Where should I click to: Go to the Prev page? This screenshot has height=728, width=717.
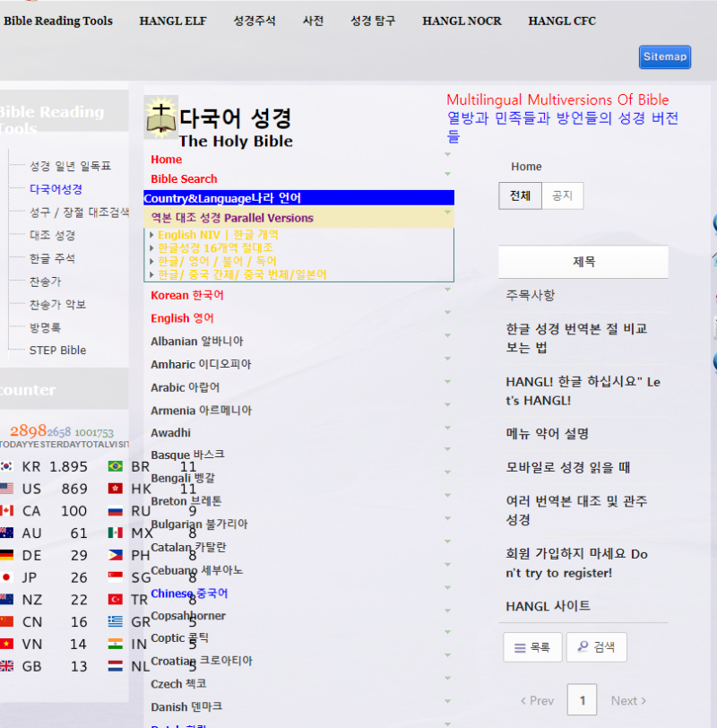[x=537, y=700]
